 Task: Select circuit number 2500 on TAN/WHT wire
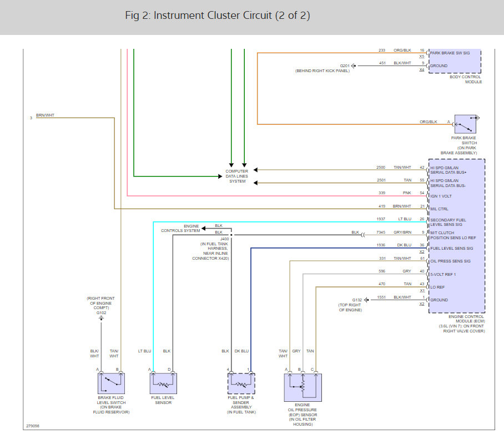pyautogui.click(x=381, y=168)
